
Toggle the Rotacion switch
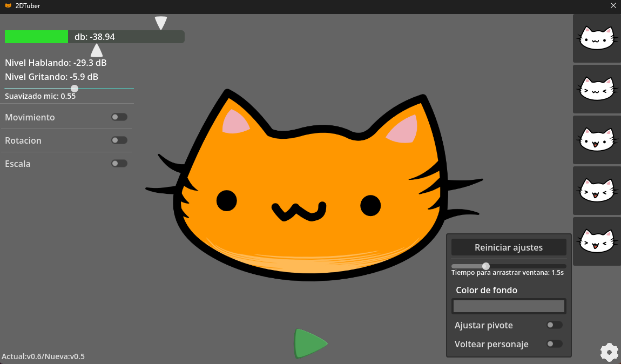[119, 140]
